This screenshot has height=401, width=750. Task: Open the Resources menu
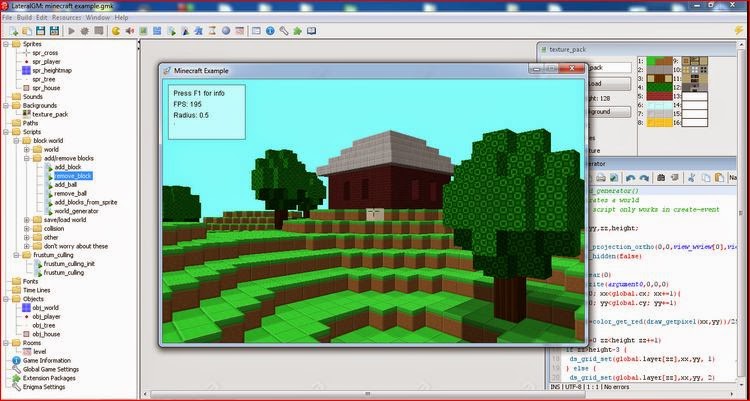(x=66, y=17)
